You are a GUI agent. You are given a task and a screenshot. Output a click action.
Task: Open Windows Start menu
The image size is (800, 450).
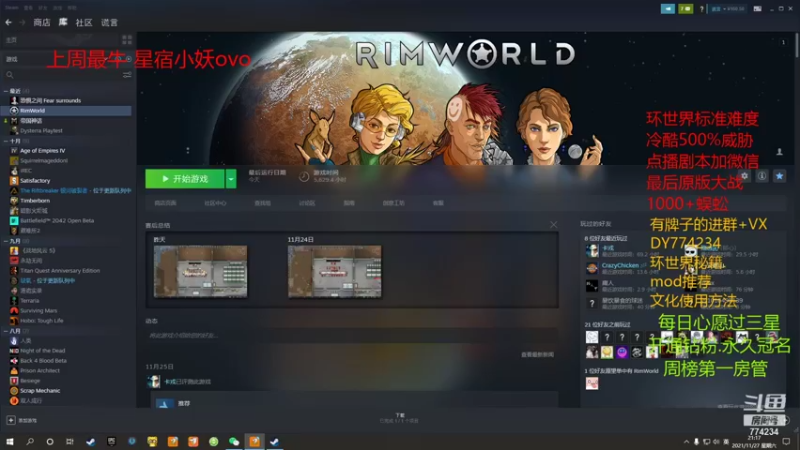tap(9, 441)
